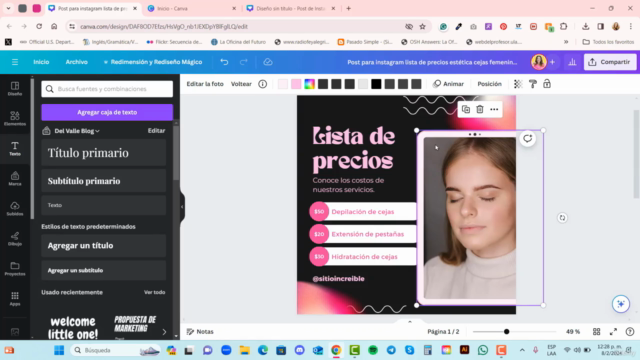Open the Canva assistant sparkle button
Image resolution: width=640 pixels, height=360 pixels.
coord(621,304)
